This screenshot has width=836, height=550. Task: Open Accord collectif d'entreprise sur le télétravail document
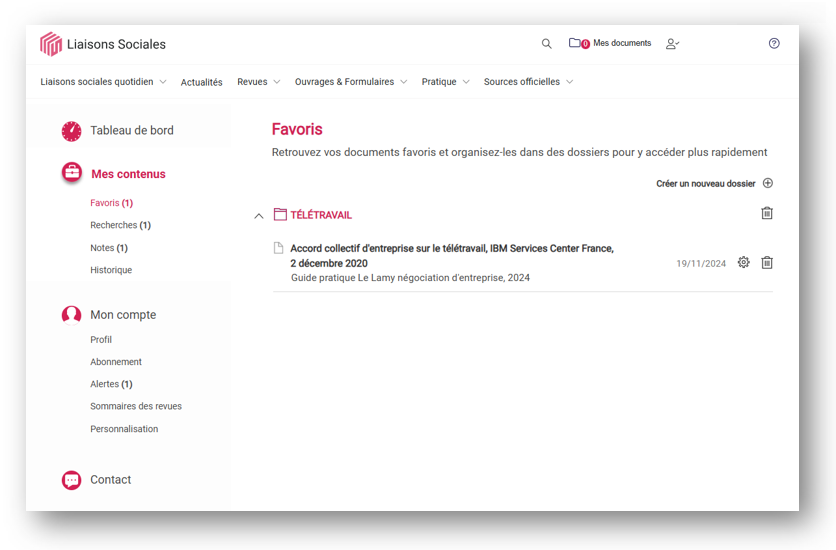click(452, 256)
